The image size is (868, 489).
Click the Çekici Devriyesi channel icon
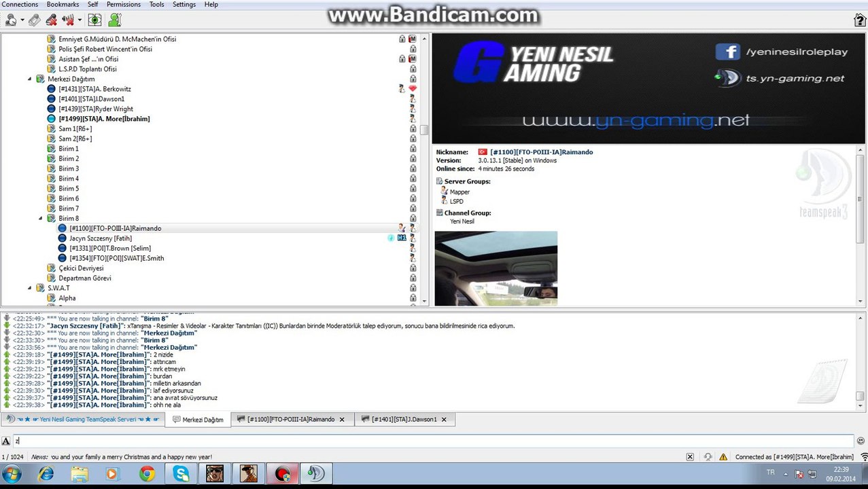pos(51,268)
